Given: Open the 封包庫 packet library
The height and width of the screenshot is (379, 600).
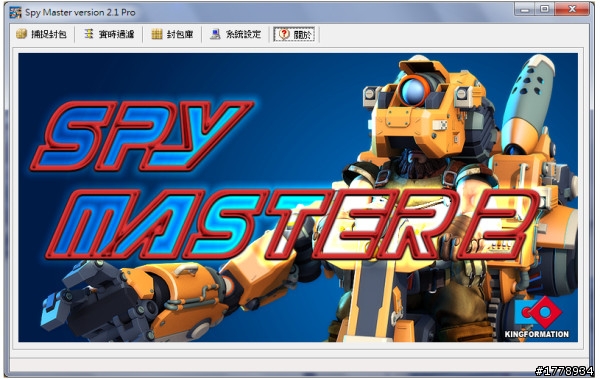Looking at the screenshot, I should 172,34.
